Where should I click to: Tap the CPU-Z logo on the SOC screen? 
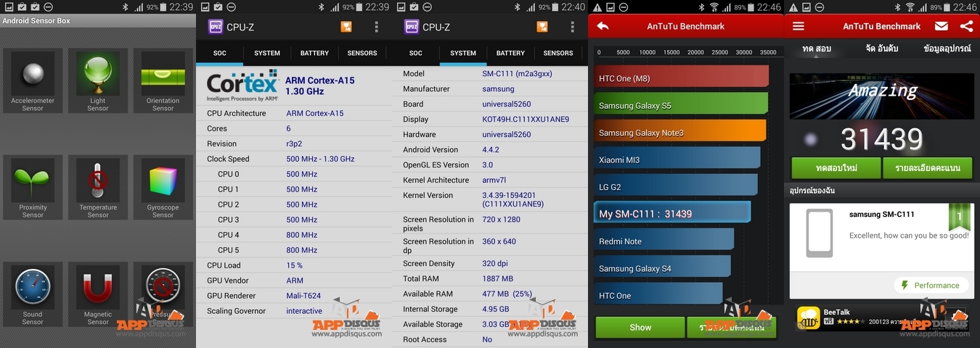(x=216, y=27)
